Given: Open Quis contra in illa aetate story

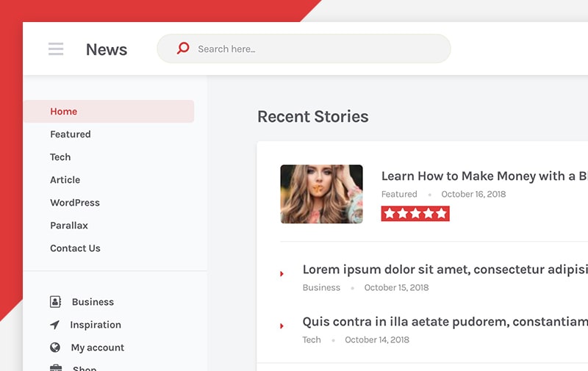Looking at the screenshot, I should pos(445,322).
